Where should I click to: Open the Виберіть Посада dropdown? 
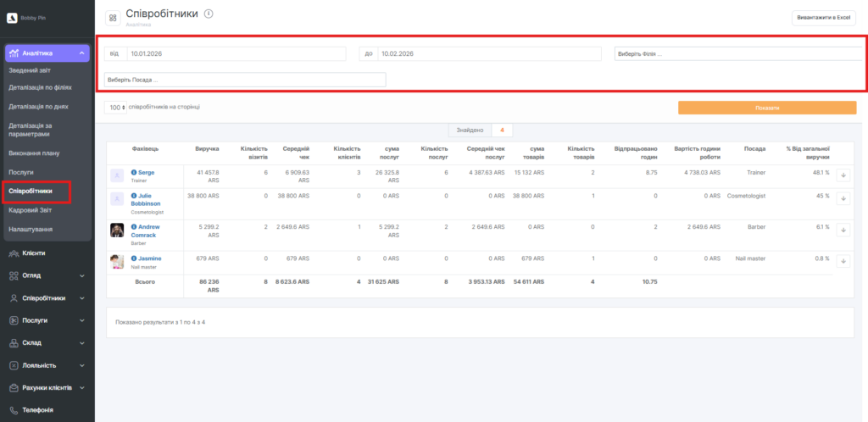click(245, 80)
